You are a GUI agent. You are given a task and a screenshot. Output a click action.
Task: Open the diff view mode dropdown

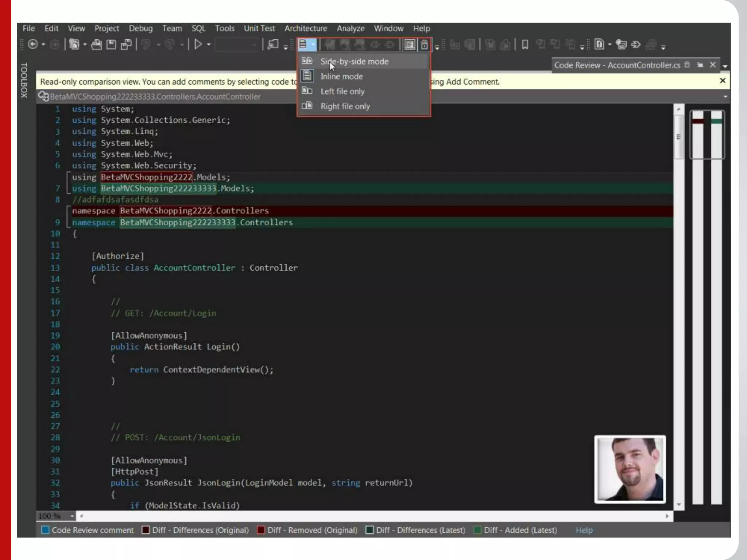(x=313, y=45)
